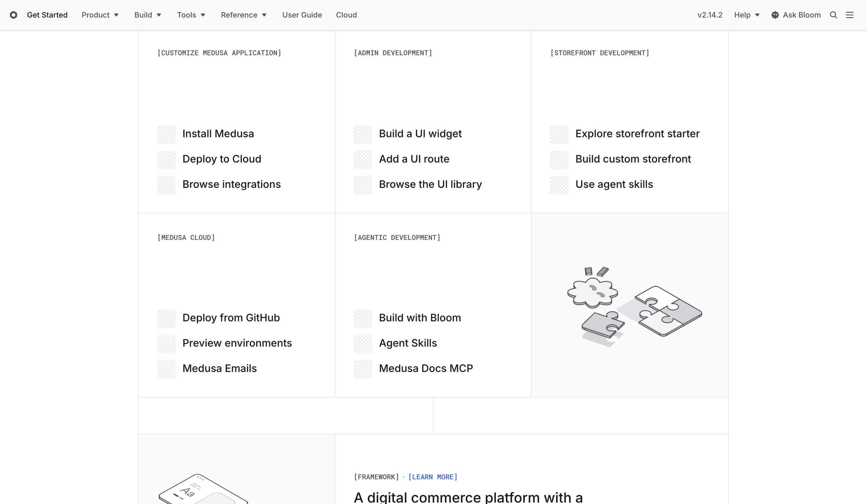Open the Medusa Emails link
867x504 pixels.
[x=219, y=369]
